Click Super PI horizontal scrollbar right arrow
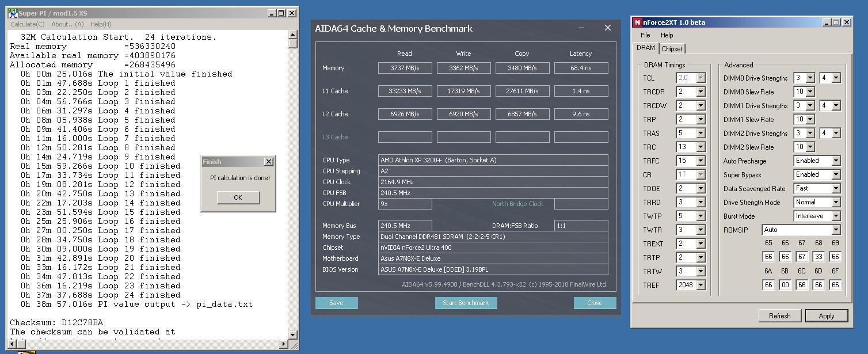868x354 pixels. [x=284, y=344]
